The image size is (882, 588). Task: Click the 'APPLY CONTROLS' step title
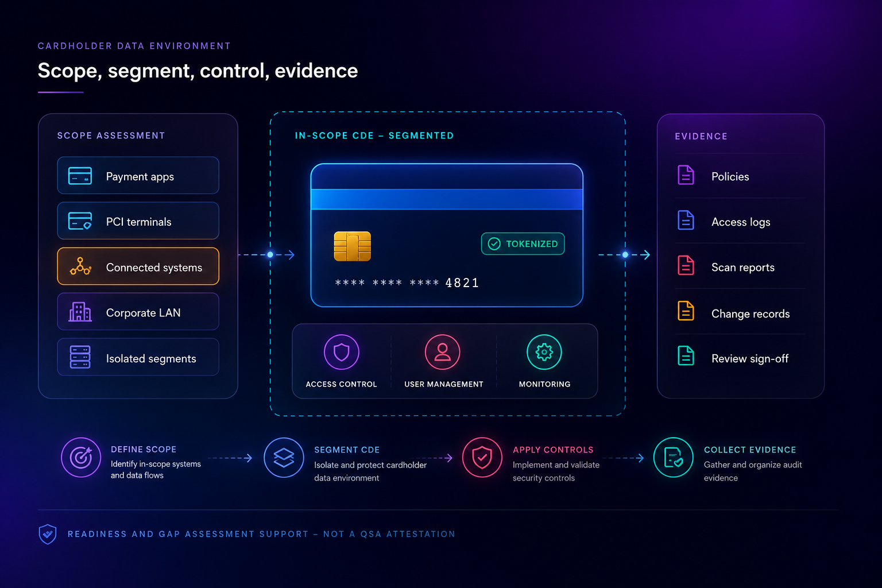553,450
